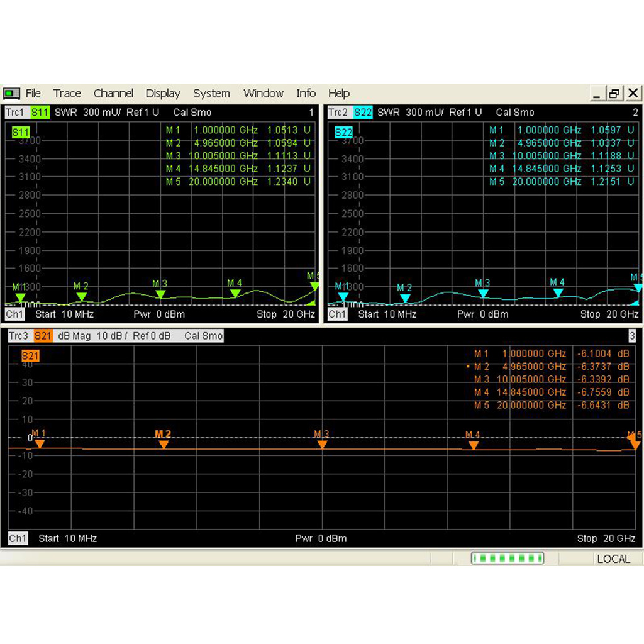Click S22 M2 readout 1.0337 U

[612, 143]
